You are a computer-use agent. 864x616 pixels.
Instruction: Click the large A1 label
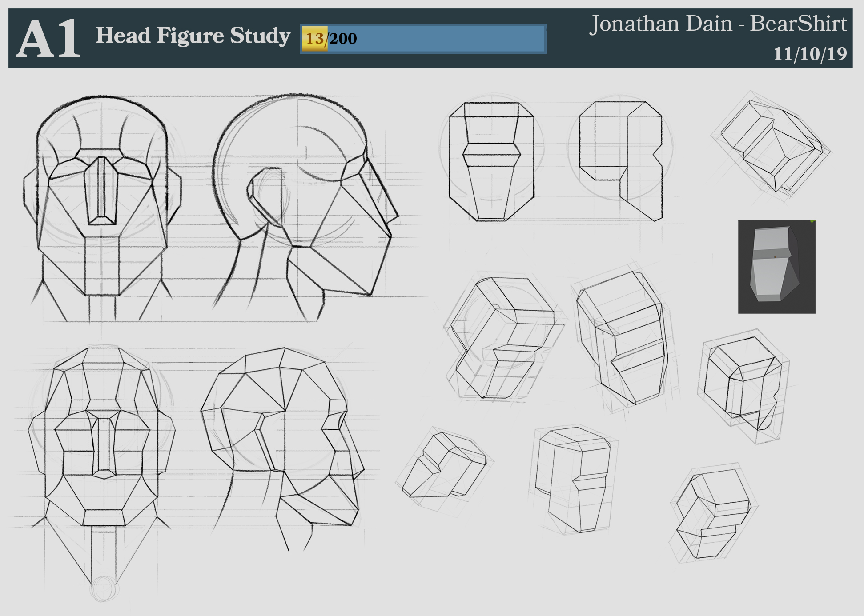point(49,39)
